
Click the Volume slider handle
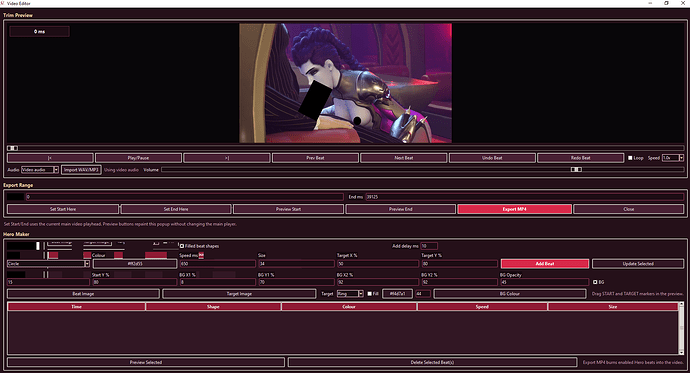pyautogui.click(x=576, y=170)
